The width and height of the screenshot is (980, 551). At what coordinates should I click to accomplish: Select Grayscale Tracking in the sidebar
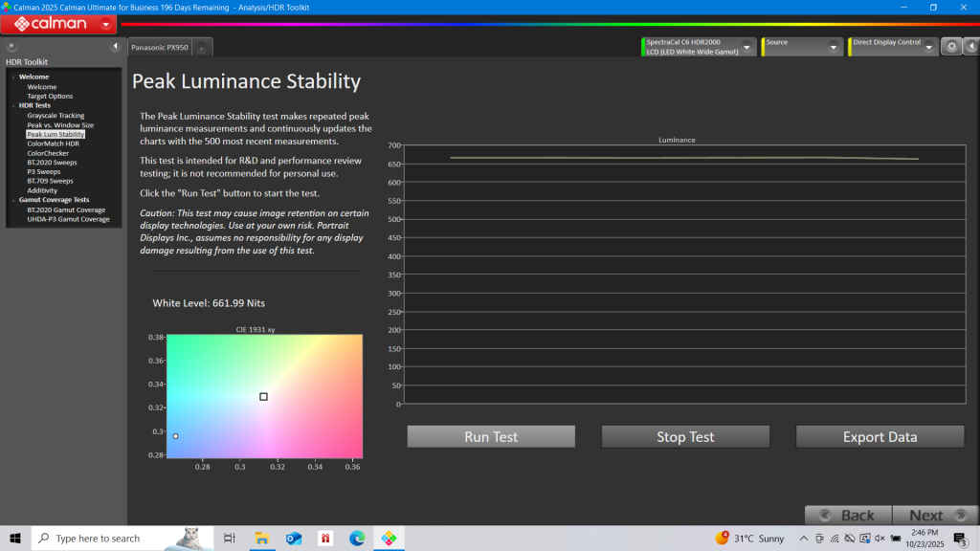(56, 116)
